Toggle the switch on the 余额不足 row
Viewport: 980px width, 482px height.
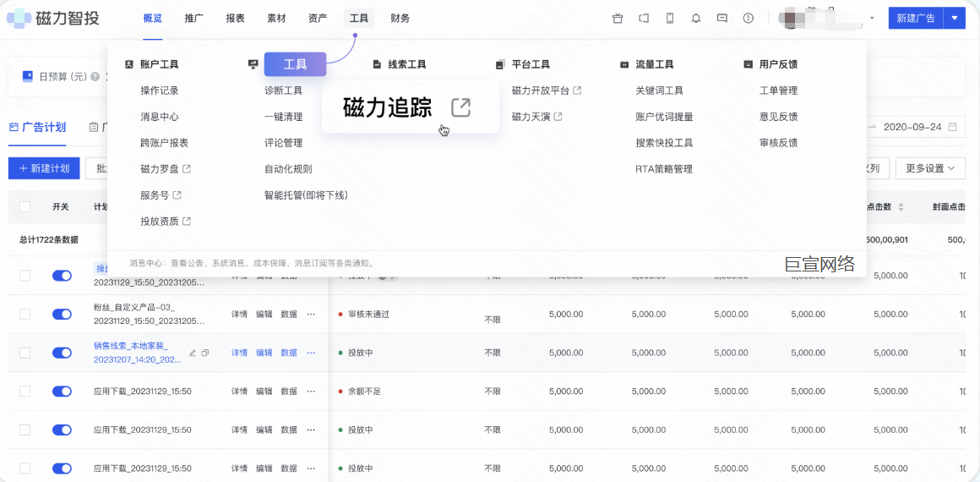(62, 392)
